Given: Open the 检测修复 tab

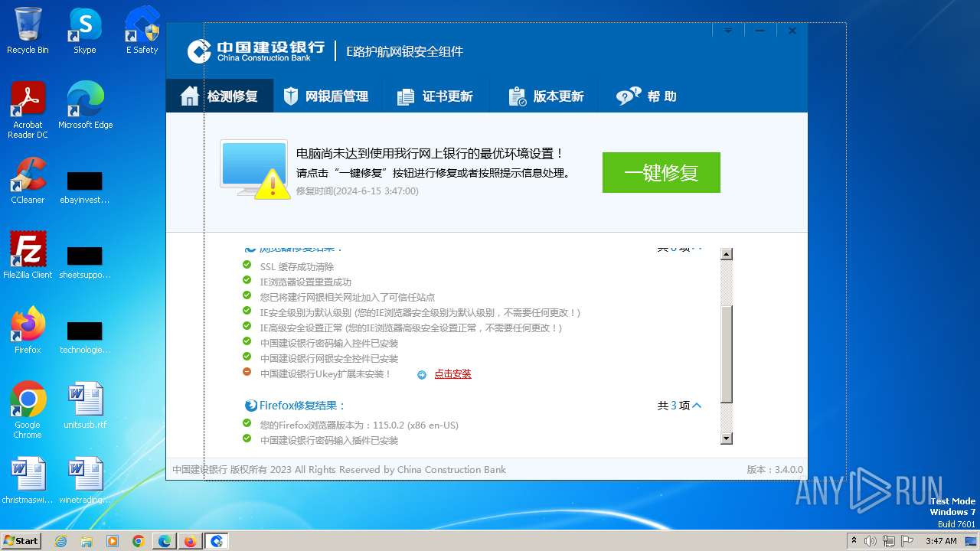Looking at the screenshot, I should click(x=220, y=96).
